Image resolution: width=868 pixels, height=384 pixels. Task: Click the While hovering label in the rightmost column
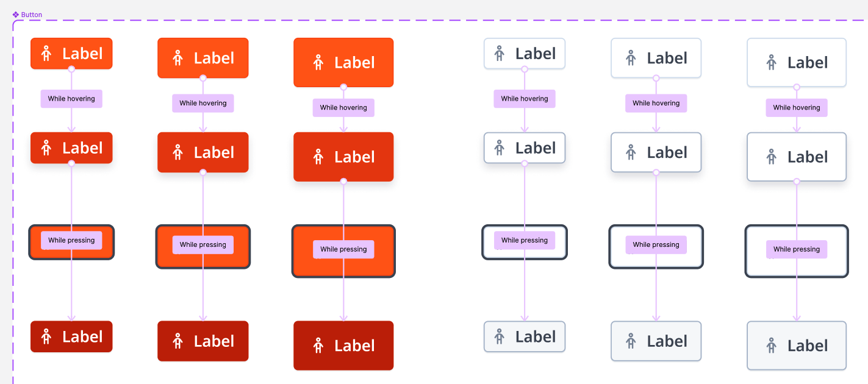tap(797, 107)
